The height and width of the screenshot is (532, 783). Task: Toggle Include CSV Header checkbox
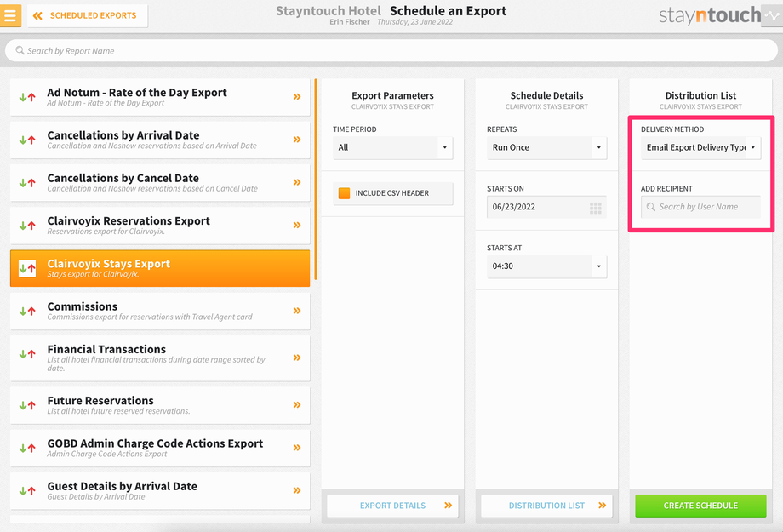click(344, 193)
